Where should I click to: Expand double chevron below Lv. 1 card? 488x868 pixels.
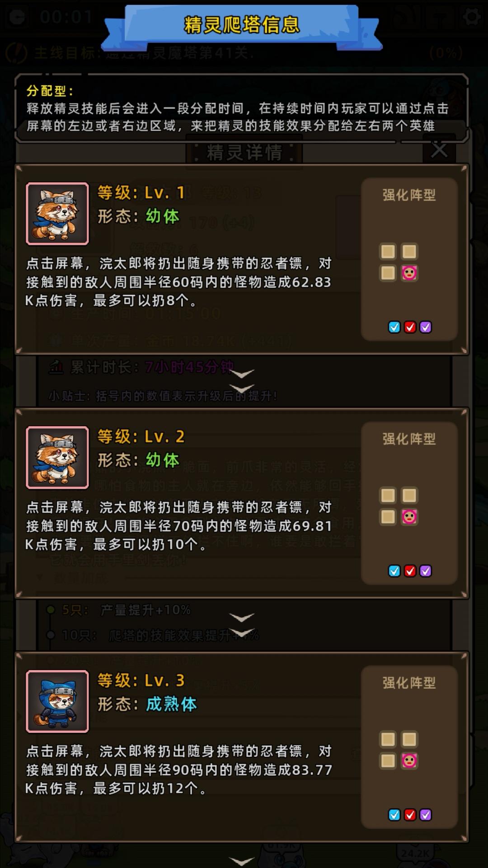pyautogui.click(x=242, y=381)
